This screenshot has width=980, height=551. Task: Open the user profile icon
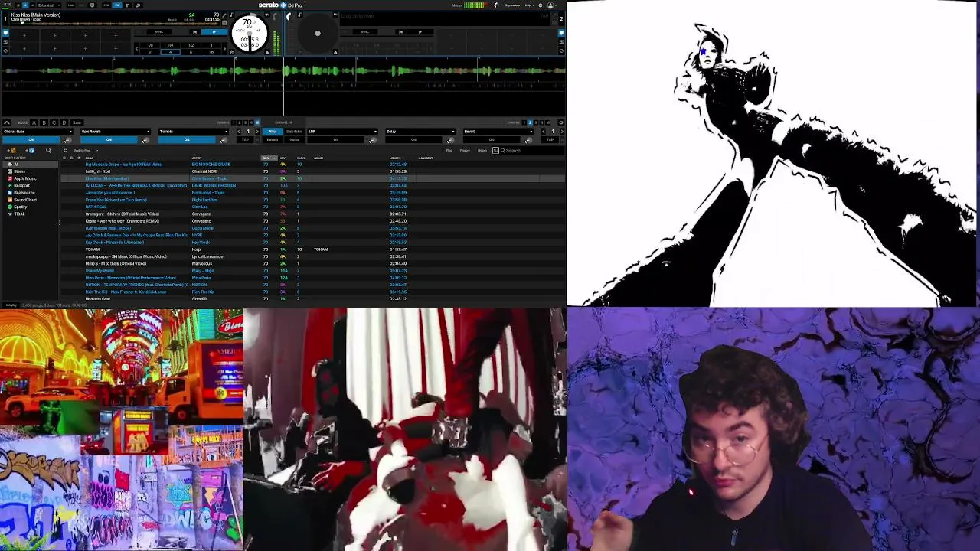(550, 5)
